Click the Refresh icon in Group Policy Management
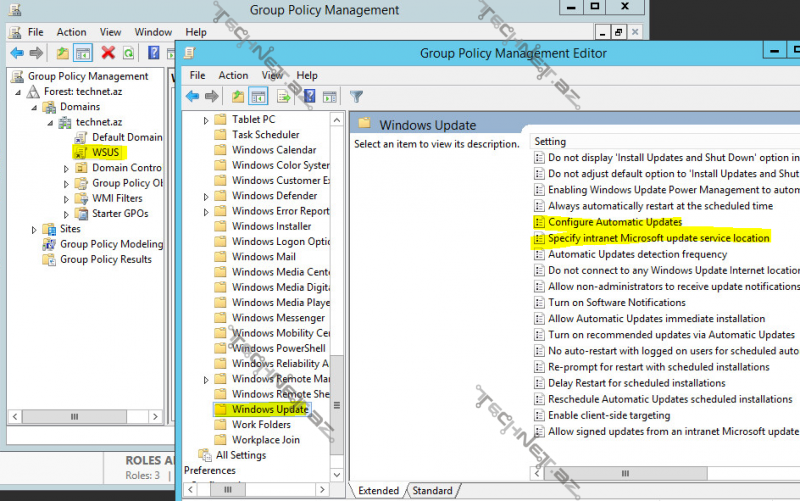The image size is (800, 501). click(131, 52)
